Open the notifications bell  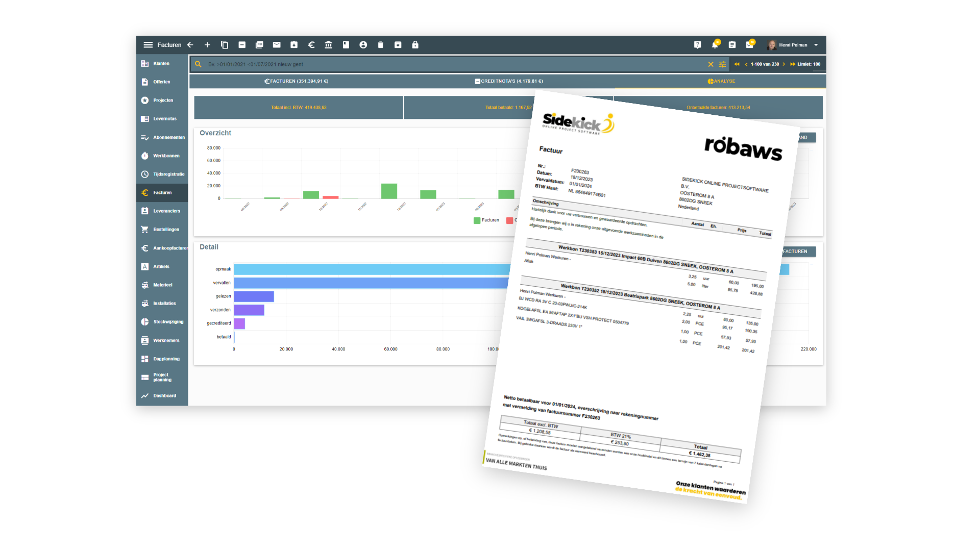click(x=715, y=45)
